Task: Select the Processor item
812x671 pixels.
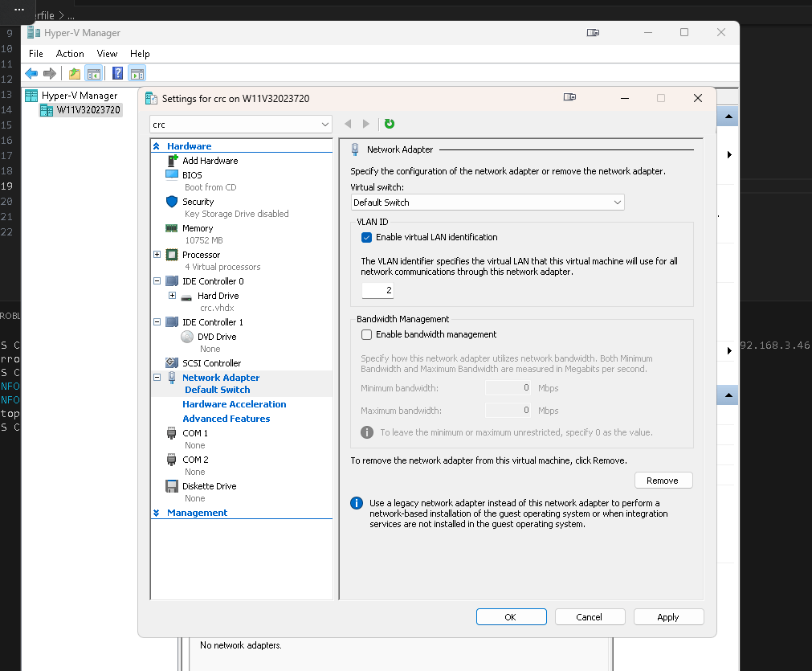Action: [x=201, y=255]
